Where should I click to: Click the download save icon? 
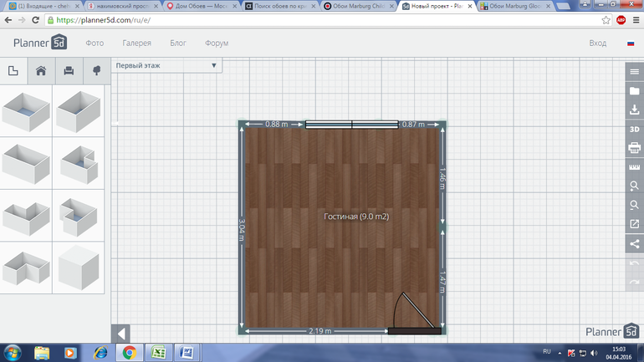tap(634, 110)
